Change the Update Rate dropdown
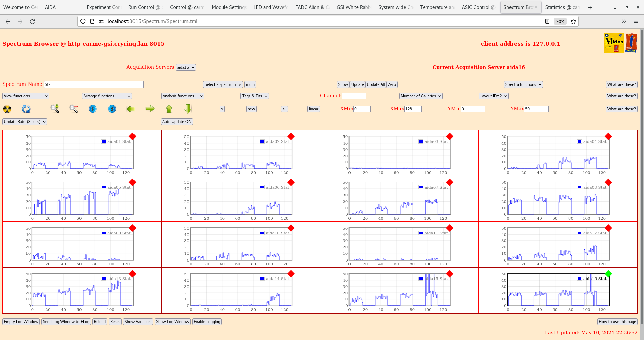Viewport: 644px width, 340px height. click(24, 121)
